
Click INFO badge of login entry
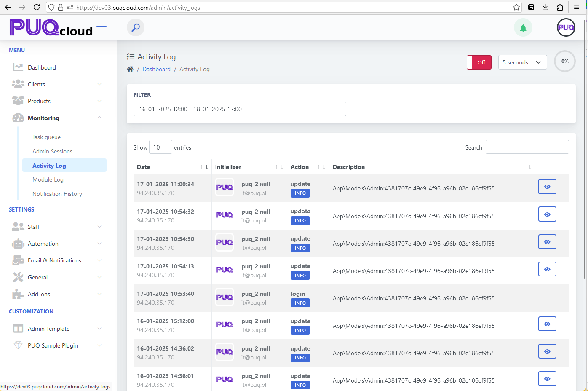coord(300,303)
